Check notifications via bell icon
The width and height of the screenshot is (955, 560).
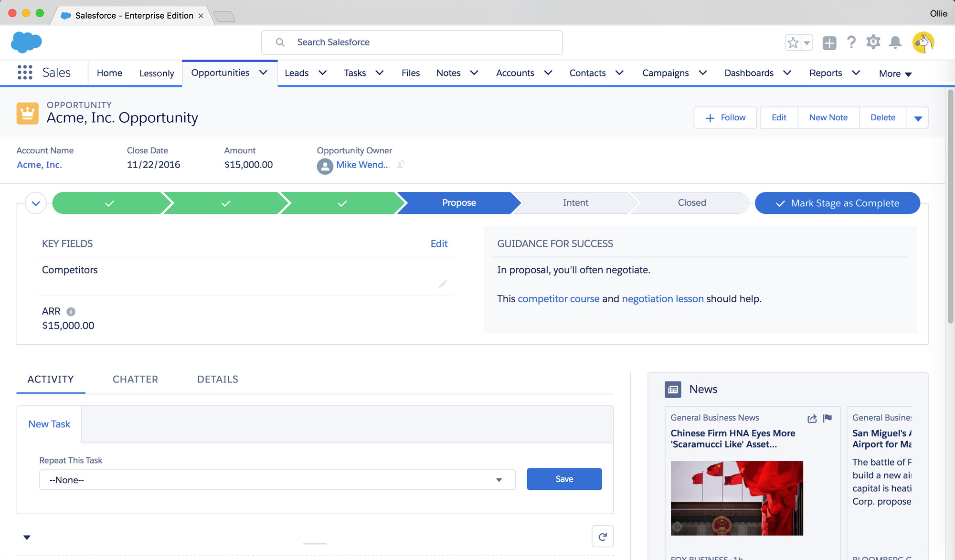pyautogui.click(x=895, y=42)
